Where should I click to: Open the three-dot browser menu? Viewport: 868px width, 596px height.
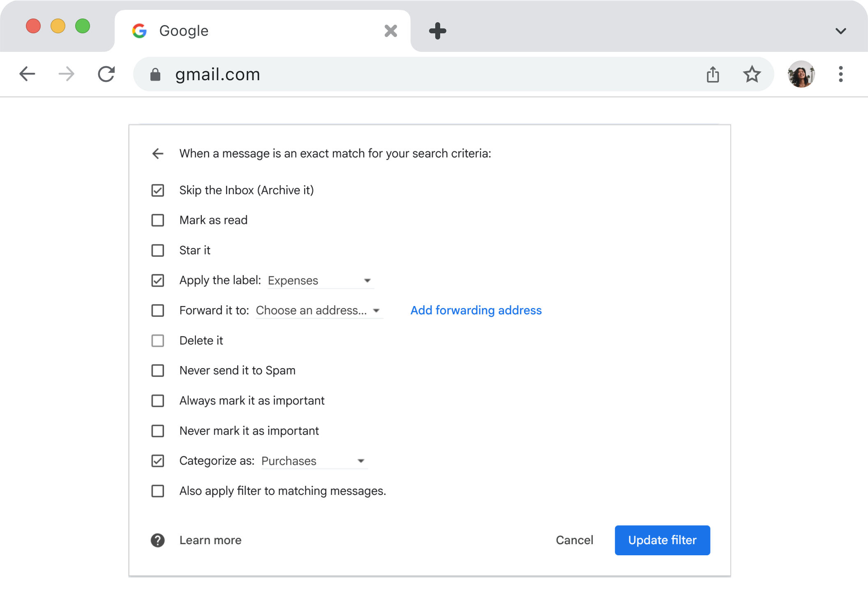click(x=840, y=74)
